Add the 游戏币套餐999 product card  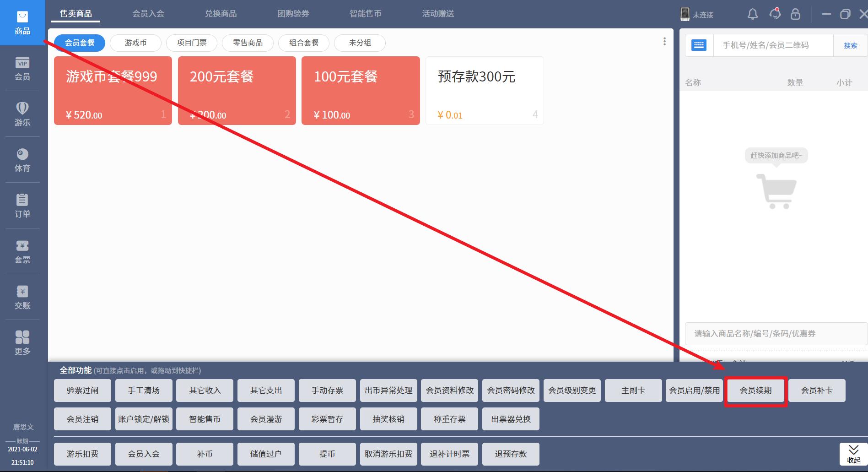[113, 91]
